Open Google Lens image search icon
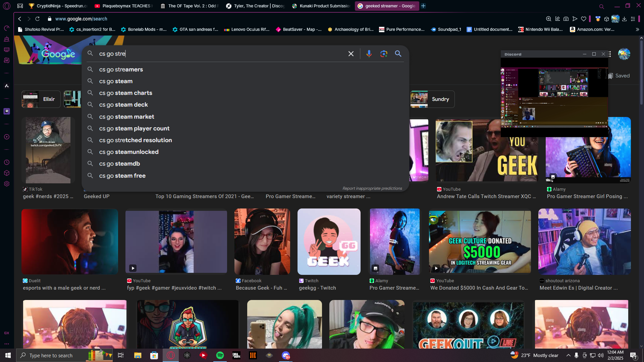The width and height of the screenshot is (644, 362). 384,54
